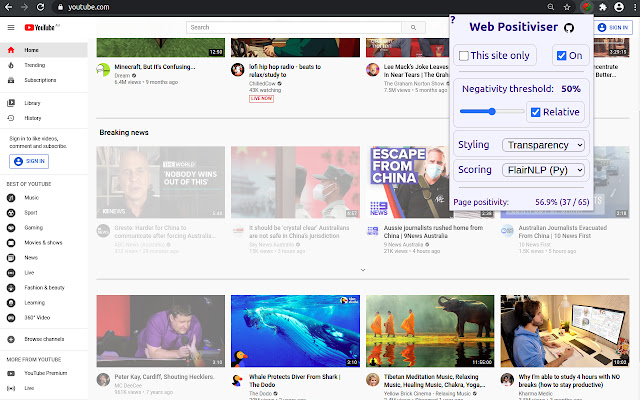Image resolution: width=640 pixels, height=400 pixels.
Task: Toggle the This site only checkbox
Action: [464, 56]
